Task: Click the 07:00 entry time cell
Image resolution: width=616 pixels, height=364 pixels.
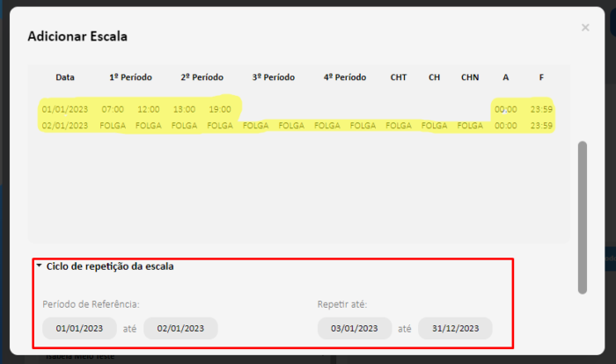Action: tap(113, 109)
